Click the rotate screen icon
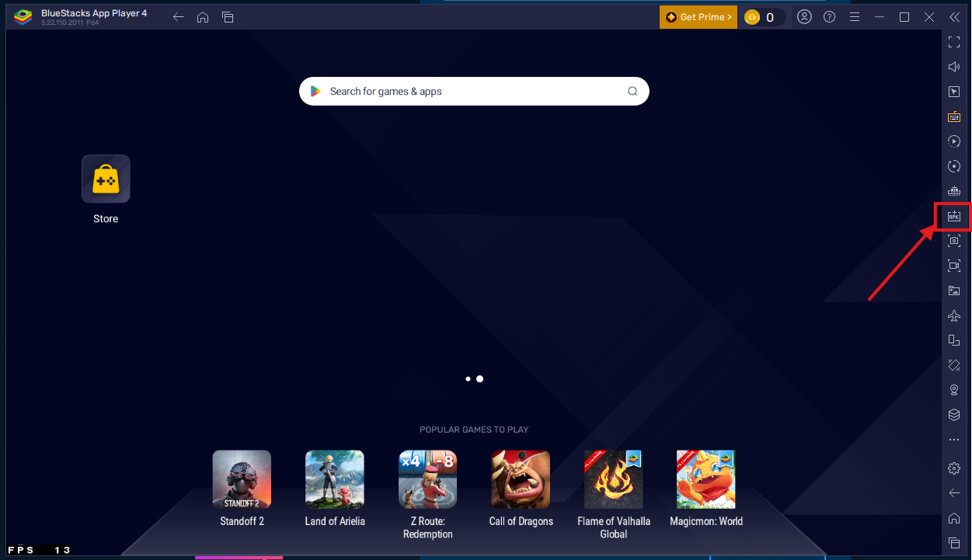The height and width of the screenshot is (560, 972). (954, 365)
